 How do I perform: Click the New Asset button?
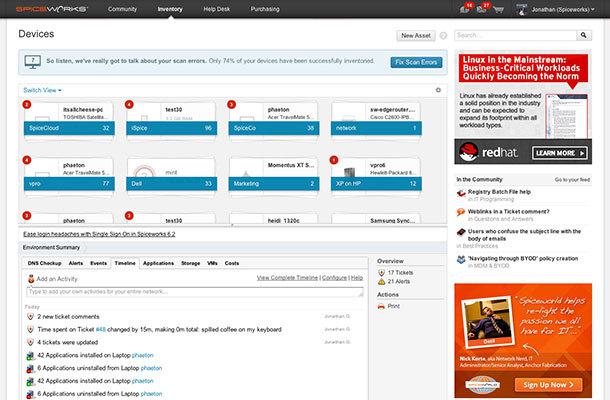point(416,35)
